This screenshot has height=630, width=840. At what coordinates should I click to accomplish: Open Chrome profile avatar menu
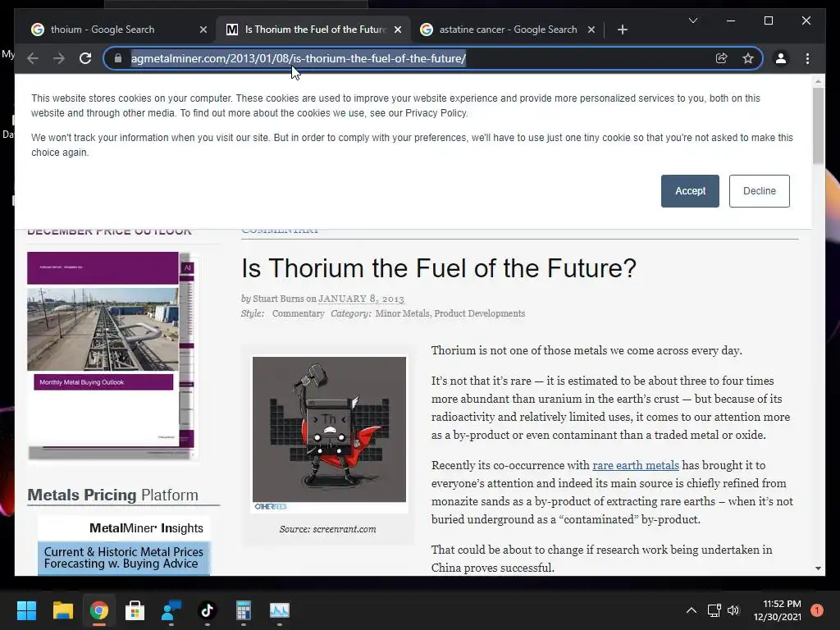[781, 58]
